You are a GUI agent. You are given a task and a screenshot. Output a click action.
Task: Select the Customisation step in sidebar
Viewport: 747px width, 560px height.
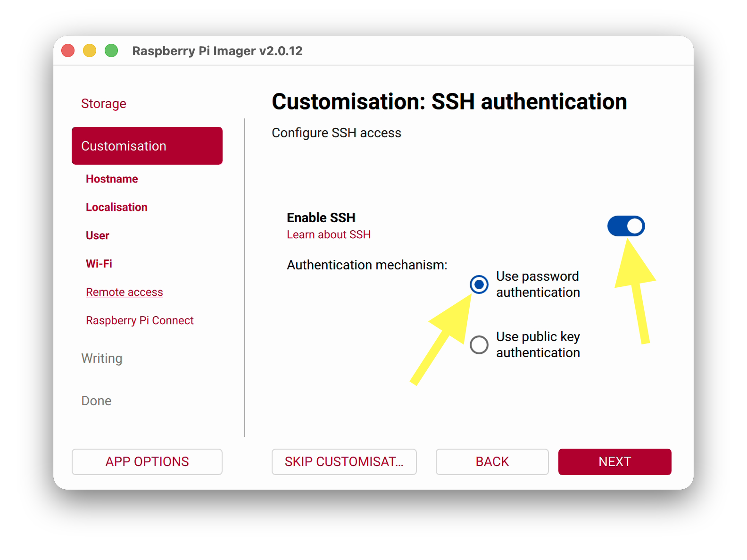coord(147,146)
